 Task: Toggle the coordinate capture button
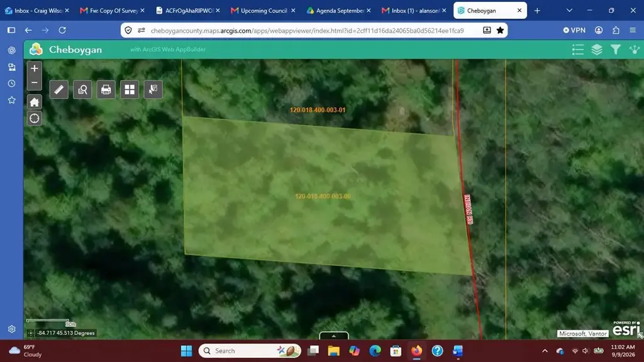coord(30,333)
